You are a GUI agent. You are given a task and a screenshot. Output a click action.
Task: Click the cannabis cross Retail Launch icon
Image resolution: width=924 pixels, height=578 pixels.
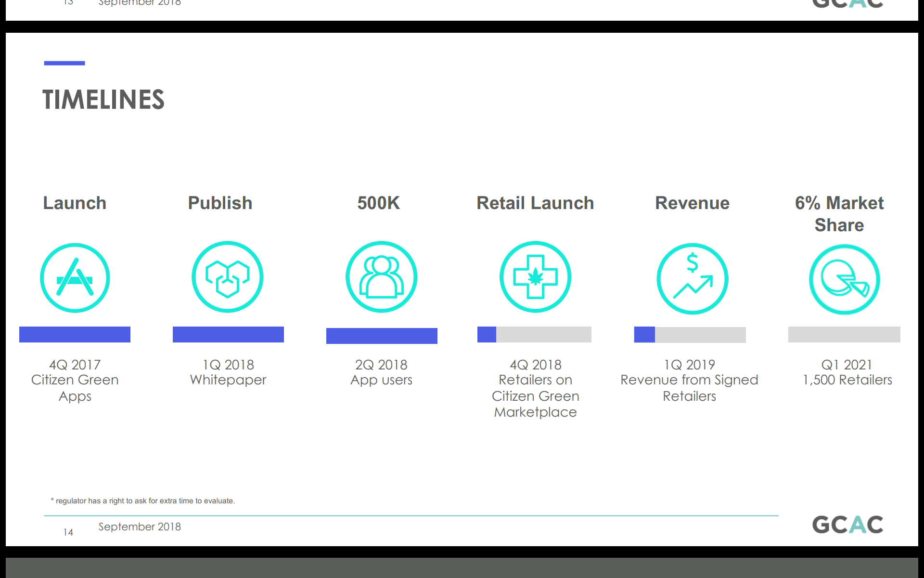coord(535,277)
